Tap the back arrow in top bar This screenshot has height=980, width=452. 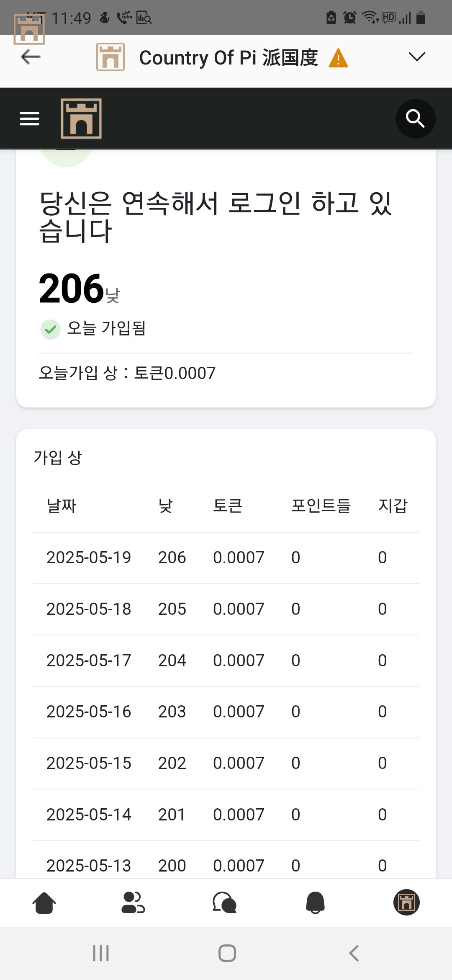coord(31,57)
